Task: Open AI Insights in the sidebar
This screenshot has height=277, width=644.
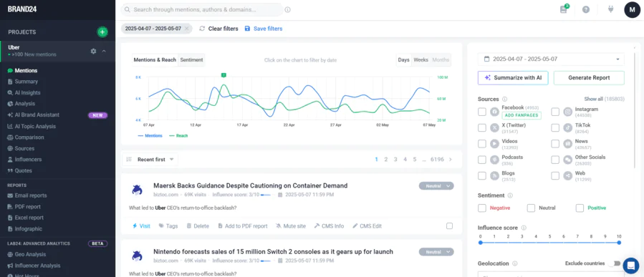Action: pyautogui.click(x=27, y=93)
